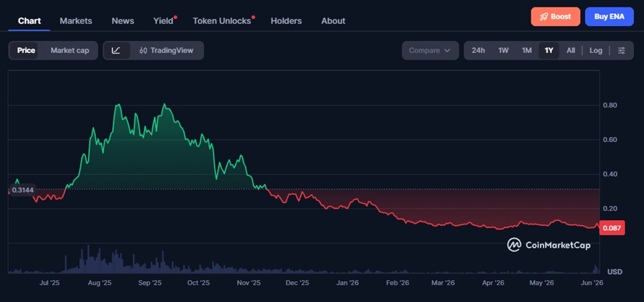Image resolution: width=644 pixels, height=302 pixels.
Task: Select the 24h time range
Action: [x=478, y=50]
